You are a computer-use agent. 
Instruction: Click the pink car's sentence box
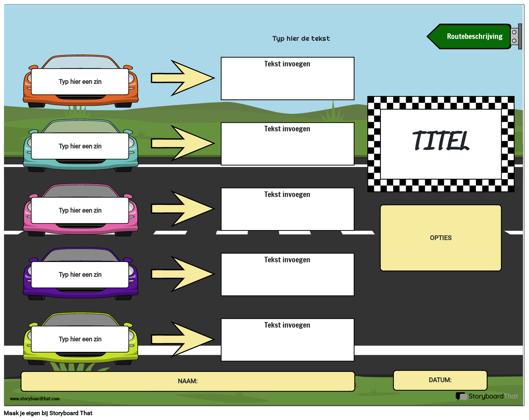pyautogui.click(x=80, y=210)
